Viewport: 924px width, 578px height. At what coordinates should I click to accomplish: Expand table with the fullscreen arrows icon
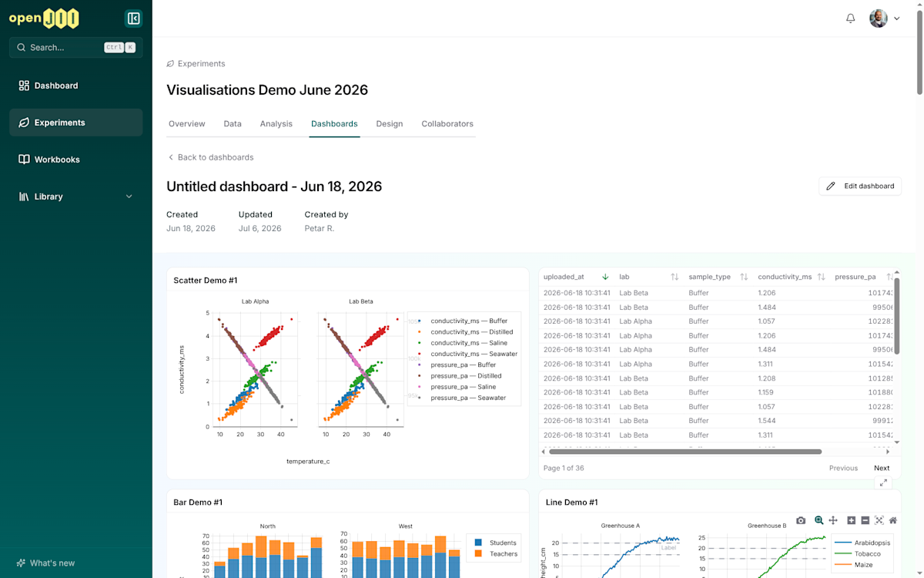pos(883,482)
